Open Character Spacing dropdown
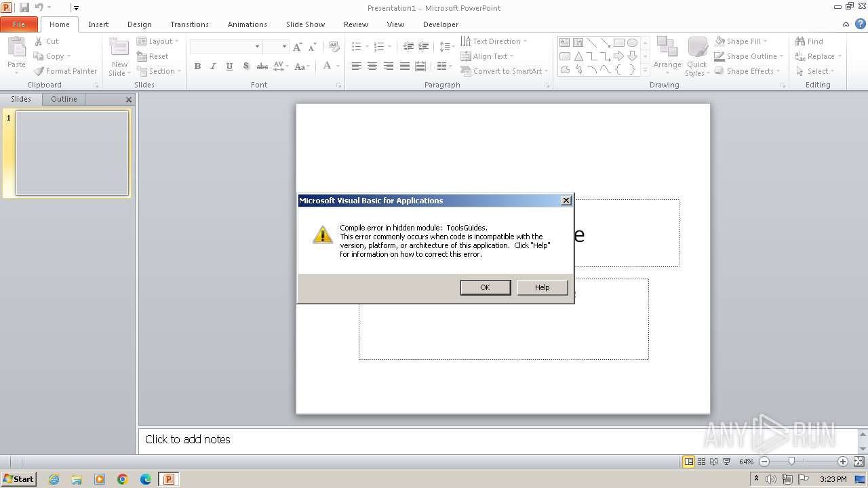The width and height of the screenshot is (868, 488). click(281, 66)
